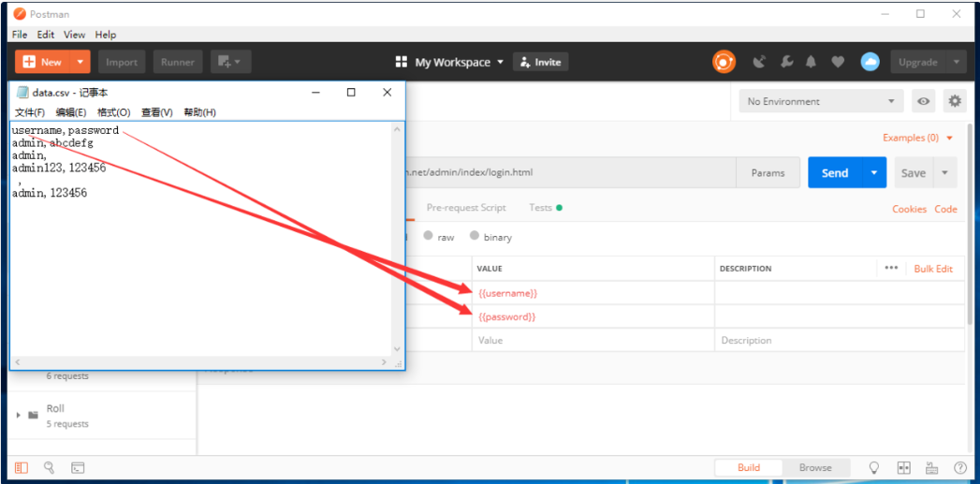The image size is (980, 484).
Task: Open the Send button dropdown arrow
Action: tap(874, 172)
